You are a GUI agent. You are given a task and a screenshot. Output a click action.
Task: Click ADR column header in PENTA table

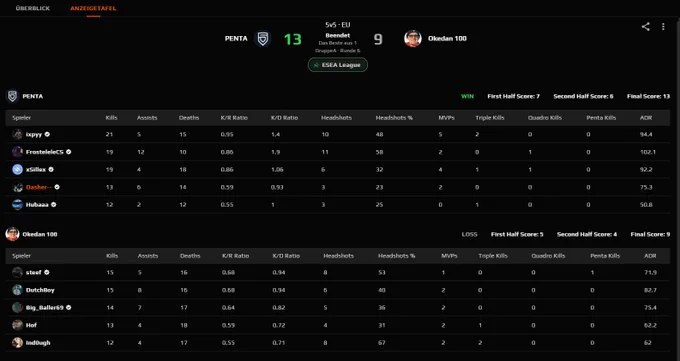646,118
